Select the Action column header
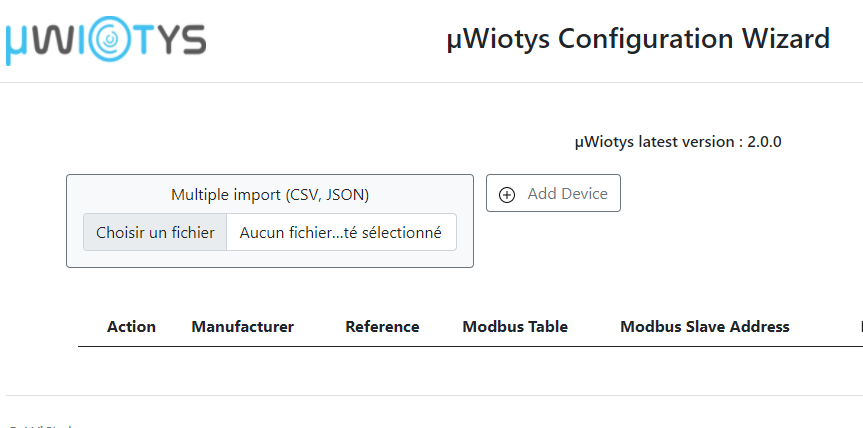 click(131, 327)
